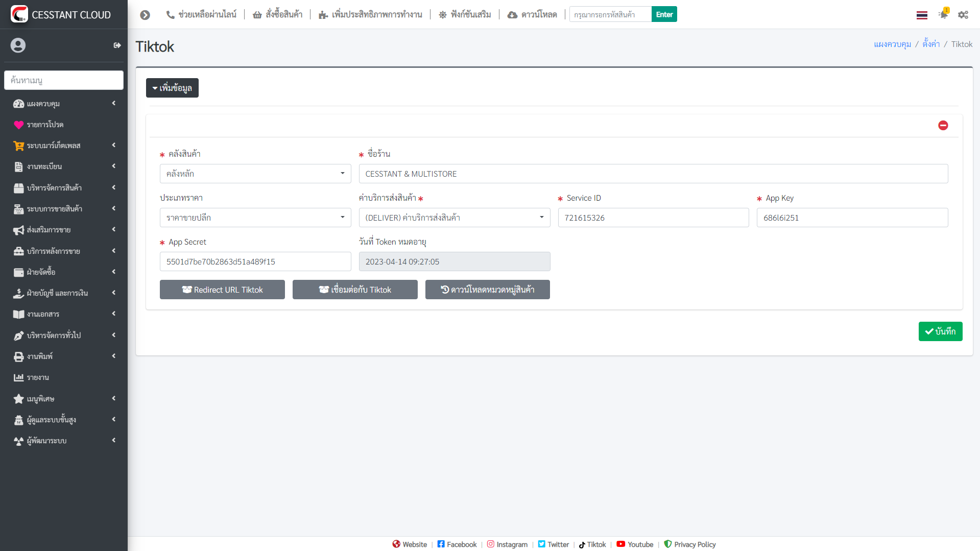Open the Twitter footer link

coord(554,544)
